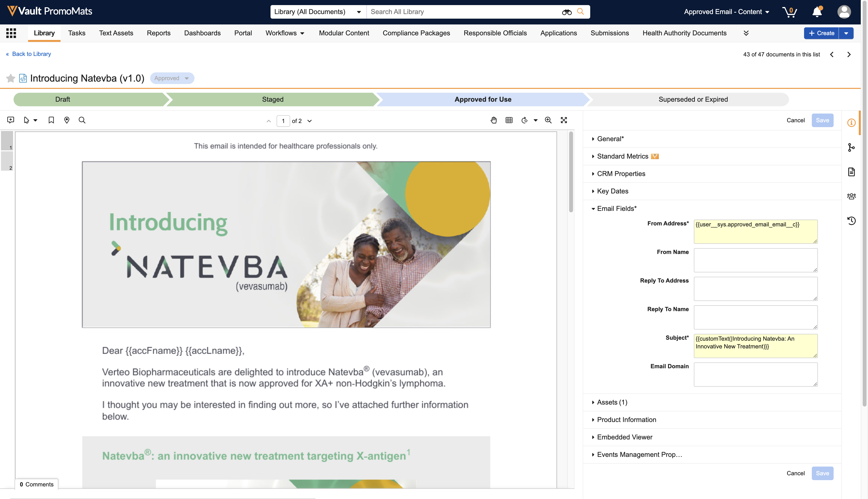Click Back to Library link

click(31, 54)
